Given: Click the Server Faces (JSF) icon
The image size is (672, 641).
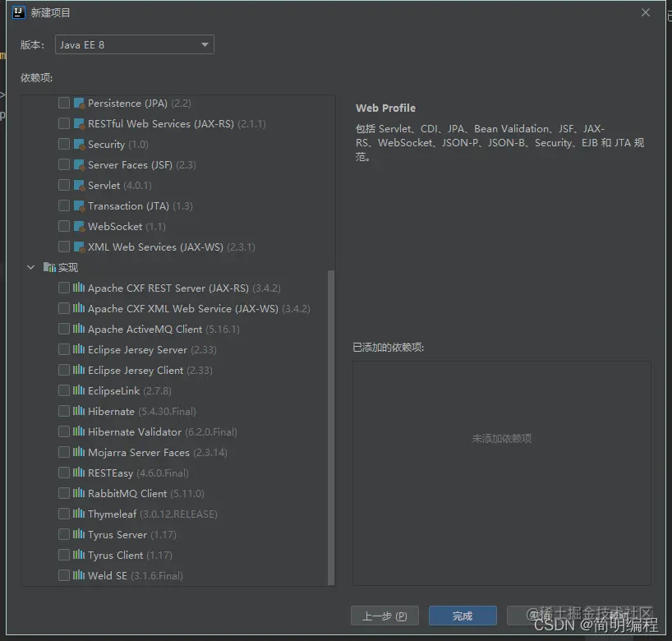Looking at the screenshot, I should [79, 165].
